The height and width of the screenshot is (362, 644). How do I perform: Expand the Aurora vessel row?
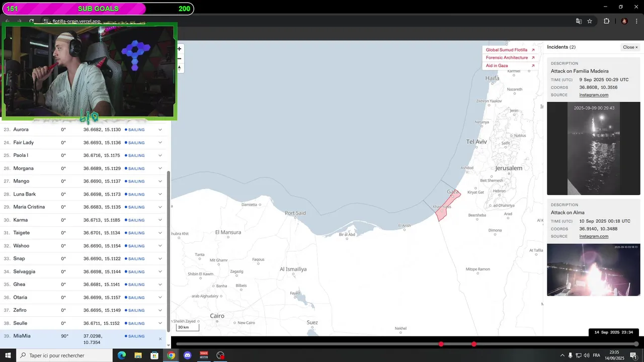coord(160,130)
